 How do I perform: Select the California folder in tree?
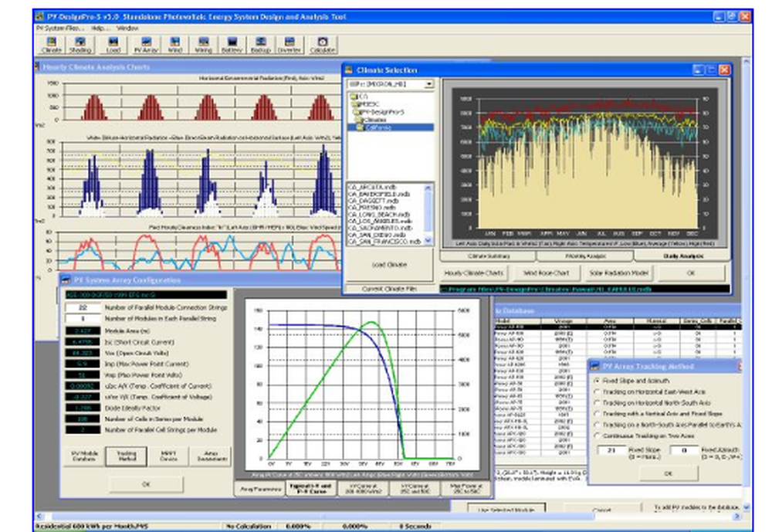click(x=378, y=127)
